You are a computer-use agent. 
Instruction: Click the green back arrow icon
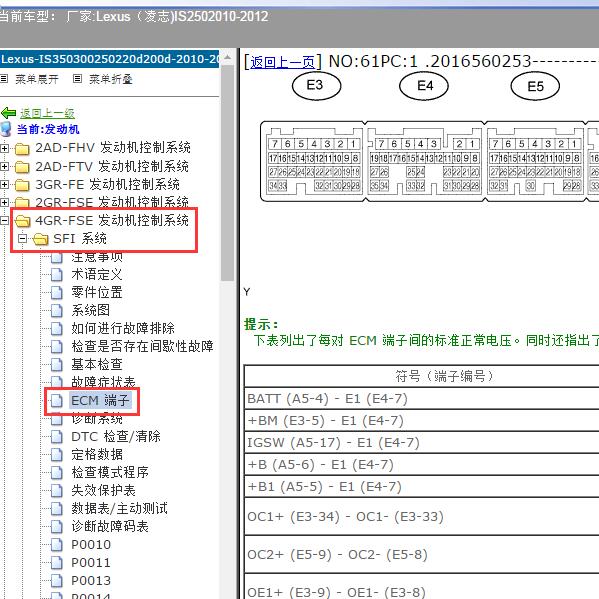coord(8,113)
